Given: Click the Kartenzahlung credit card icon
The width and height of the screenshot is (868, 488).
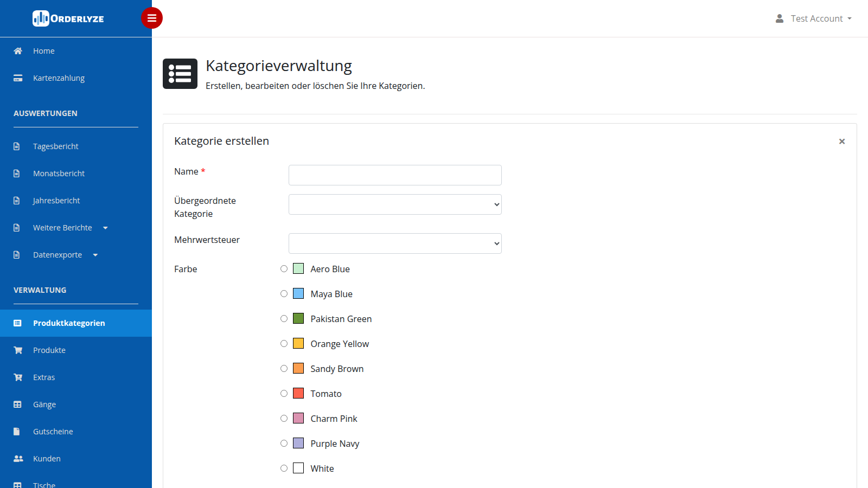Looking at the screenshot, I should point(18,78).
